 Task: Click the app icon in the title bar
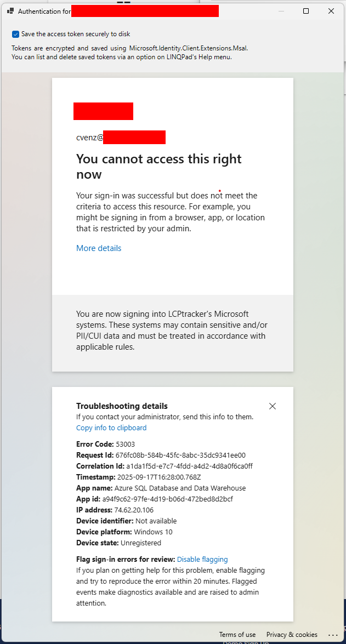click(10, 12)
